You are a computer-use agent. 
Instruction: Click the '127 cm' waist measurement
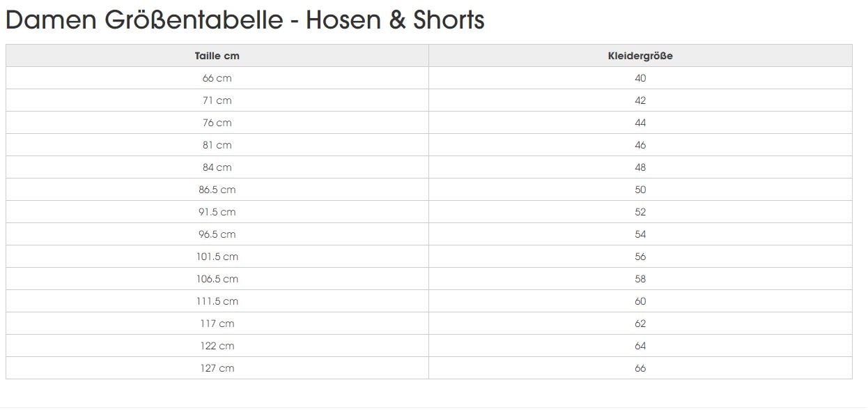(x=217, y=368)
